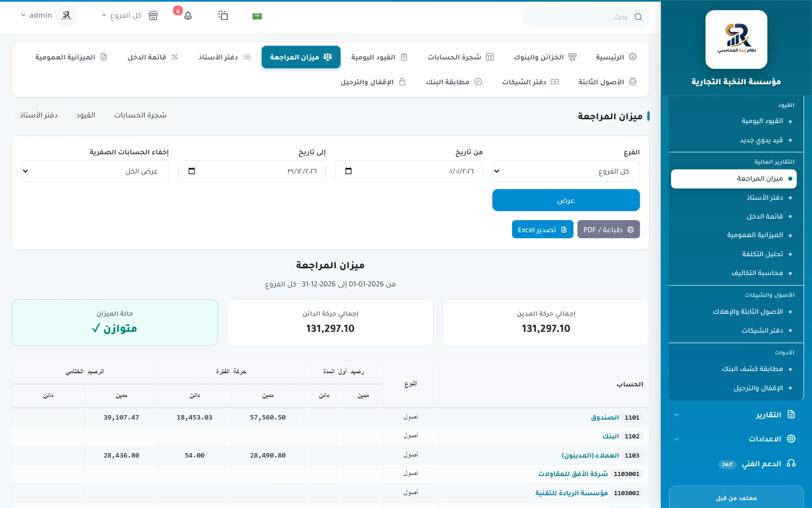Screen dimensions: 812x508
Task: Click the الإقفال والترحيل lock icon
Action: (402, 82)
